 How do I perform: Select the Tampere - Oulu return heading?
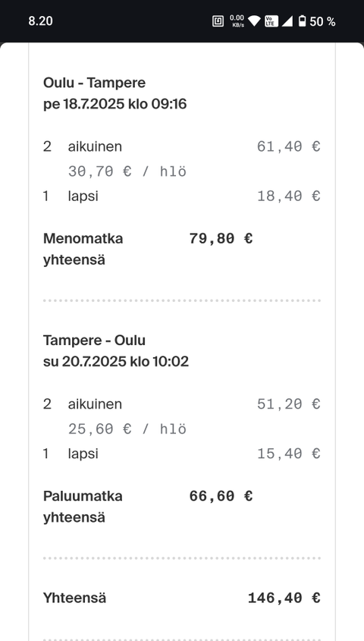(x=94, y=340)
